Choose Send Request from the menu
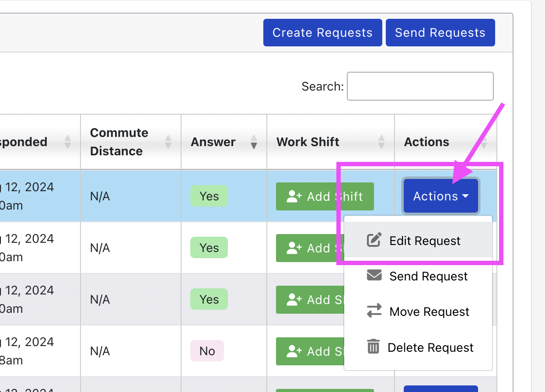Viewport: 545px width, 392px height. 418,276
